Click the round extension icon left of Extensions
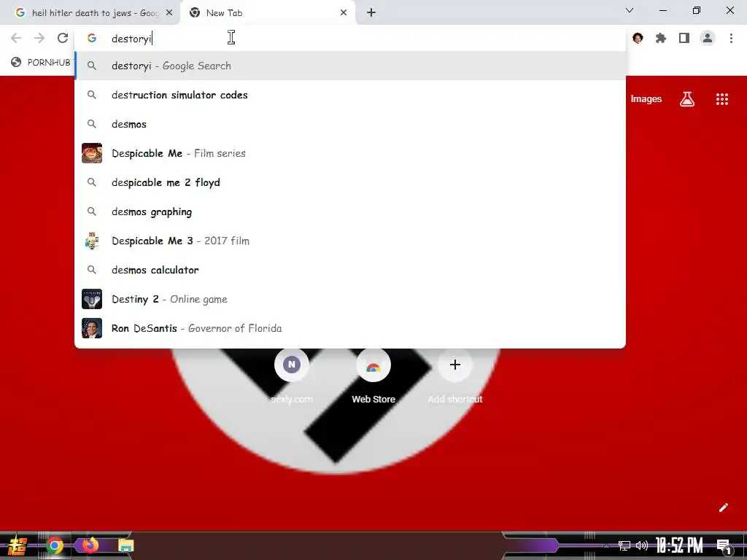This screenshot has width=747, height=560. pos(638,38)
